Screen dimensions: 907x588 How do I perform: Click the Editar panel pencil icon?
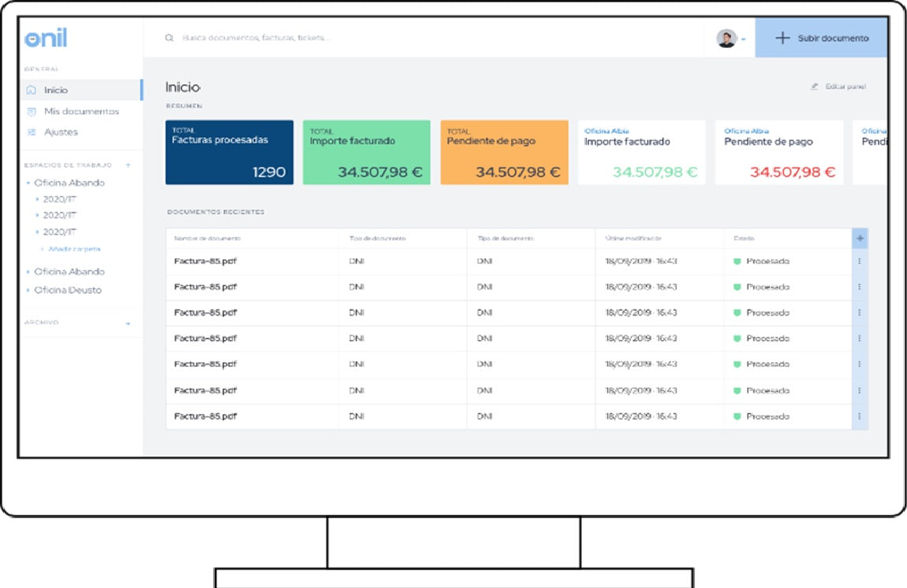814,87
